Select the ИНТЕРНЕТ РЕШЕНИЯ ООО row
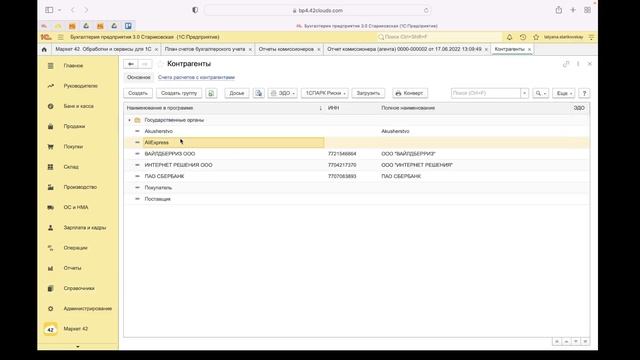The image size is (640, 360). (356, 165)
